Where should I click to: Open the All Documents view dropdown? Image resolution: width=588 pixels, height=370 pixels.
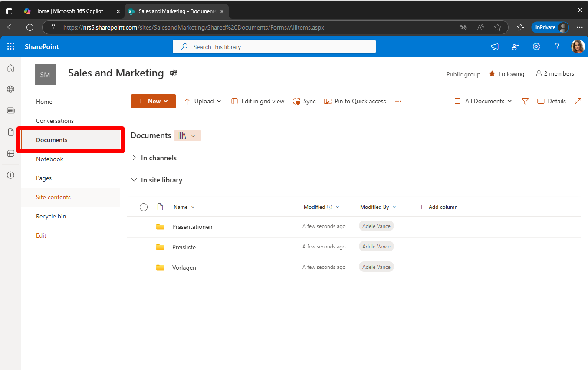(x=483, y=101)
